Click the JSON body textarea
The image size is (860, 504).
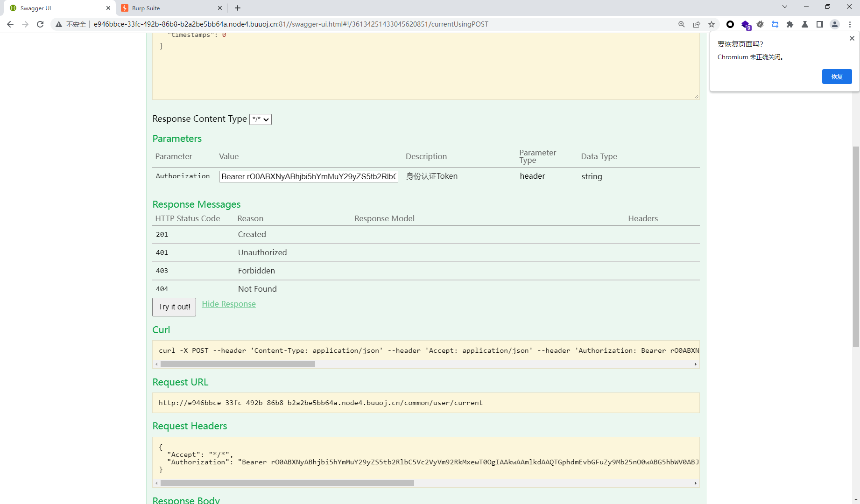[x=426, y=66]
